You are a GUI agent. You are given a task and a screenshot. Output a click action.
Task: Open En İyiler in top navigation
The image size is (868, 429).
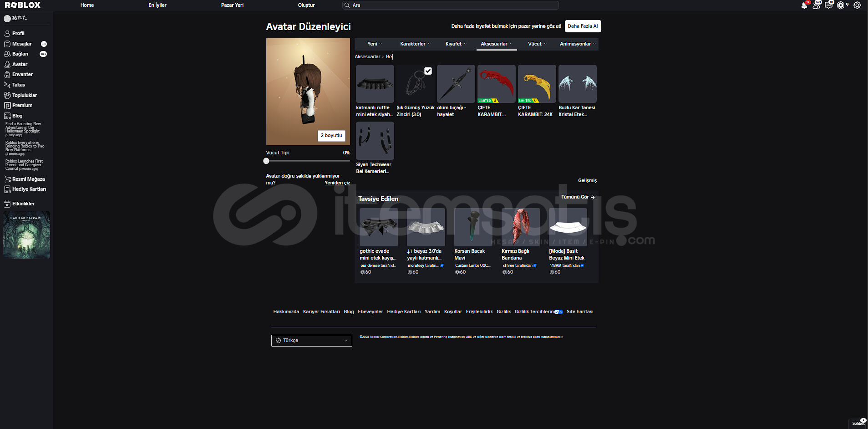point(157,5)
